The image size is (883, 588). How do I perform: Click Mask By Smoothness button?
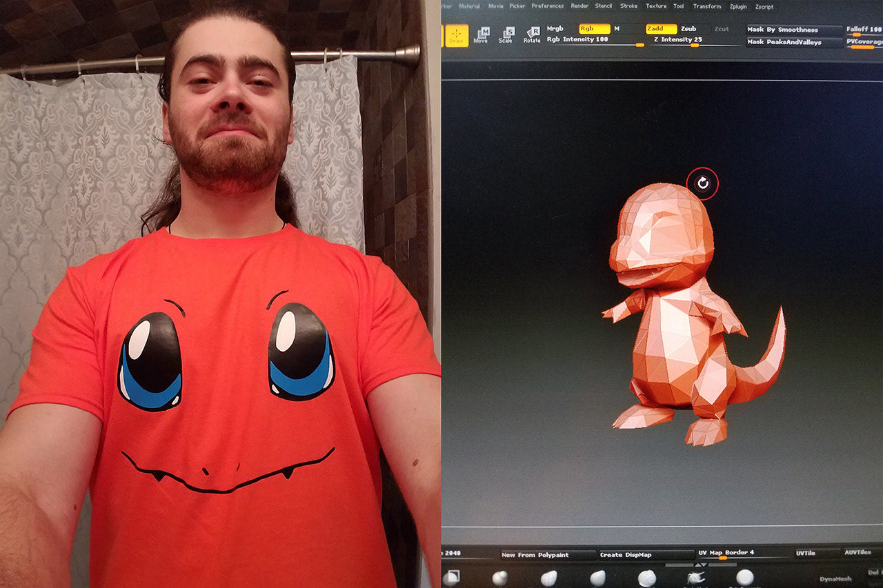pyautogui.click(x=794, y=30)
